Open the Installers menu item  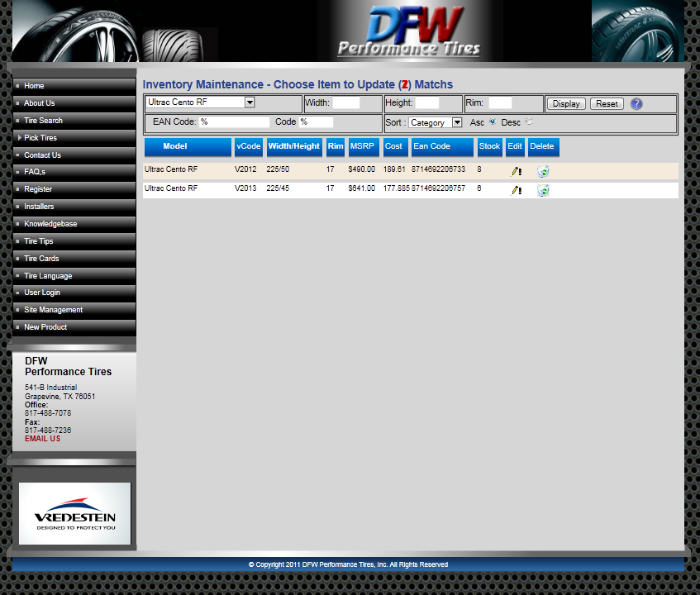[x=74, y=207]
